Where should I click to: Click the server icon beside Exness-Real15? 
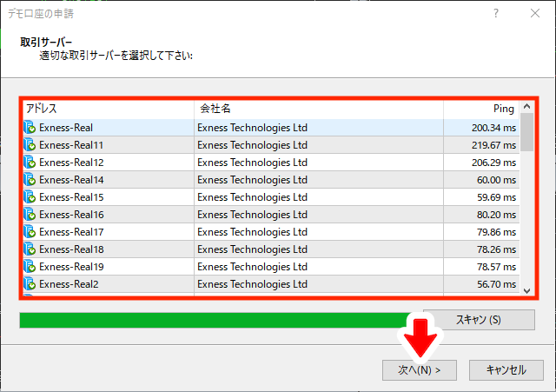pos(30,197)
